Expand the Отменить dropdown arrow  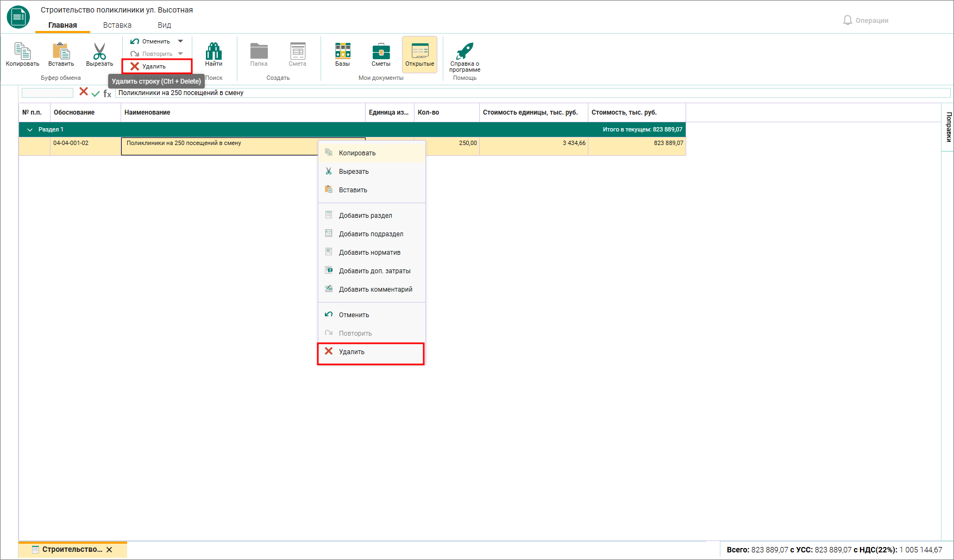click(180, 41)
